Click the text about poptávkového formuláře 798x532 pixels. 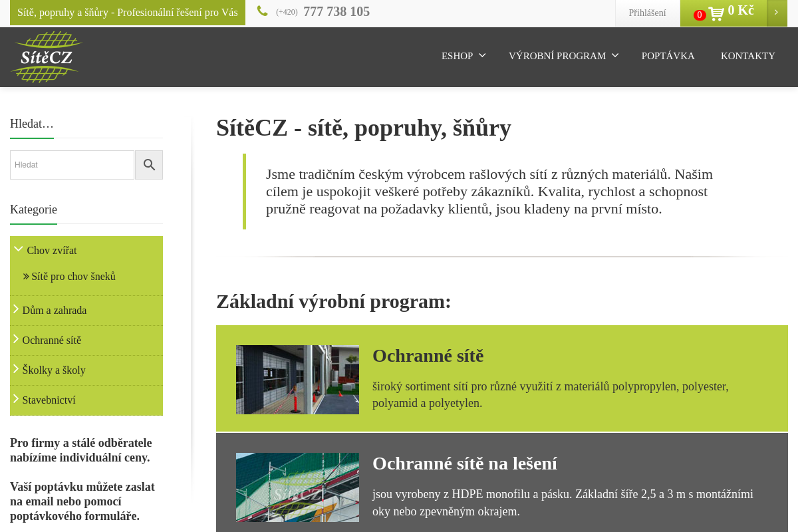click(x=82, y=501)
